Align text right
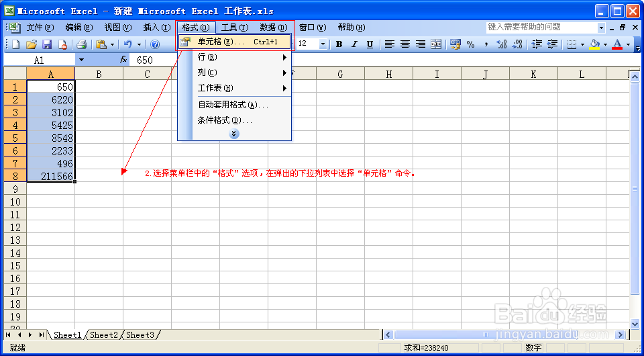The height and width of the screenshot is (356, 644). (421, 44)
